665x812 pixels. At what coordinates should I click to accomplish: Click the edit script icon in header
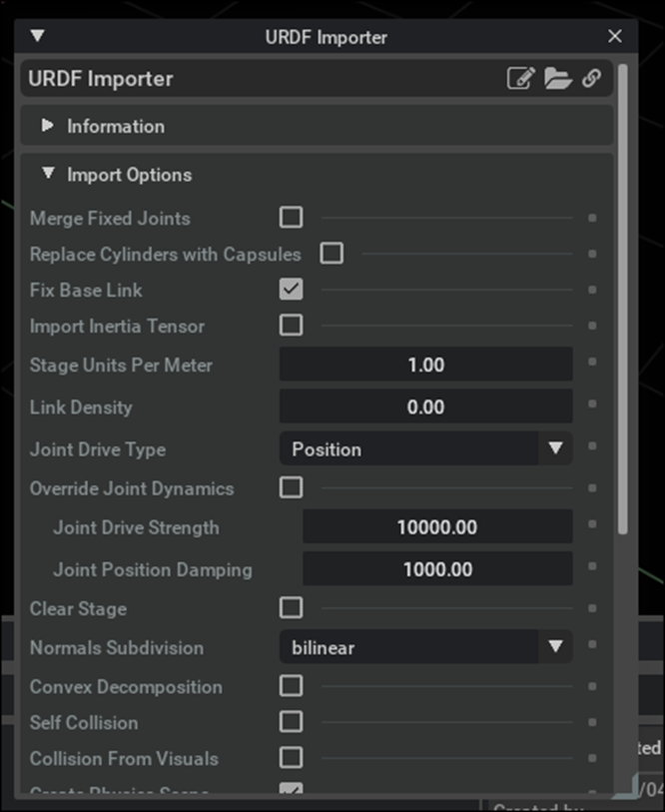[x=520, y=79]
